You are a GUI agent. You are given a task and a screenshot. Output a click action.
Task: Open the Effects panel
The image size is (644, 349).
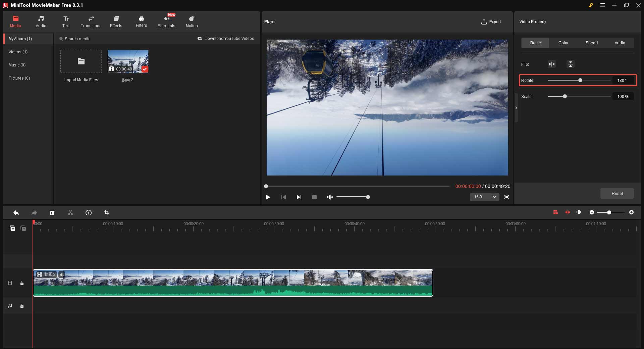coord(116,21)
